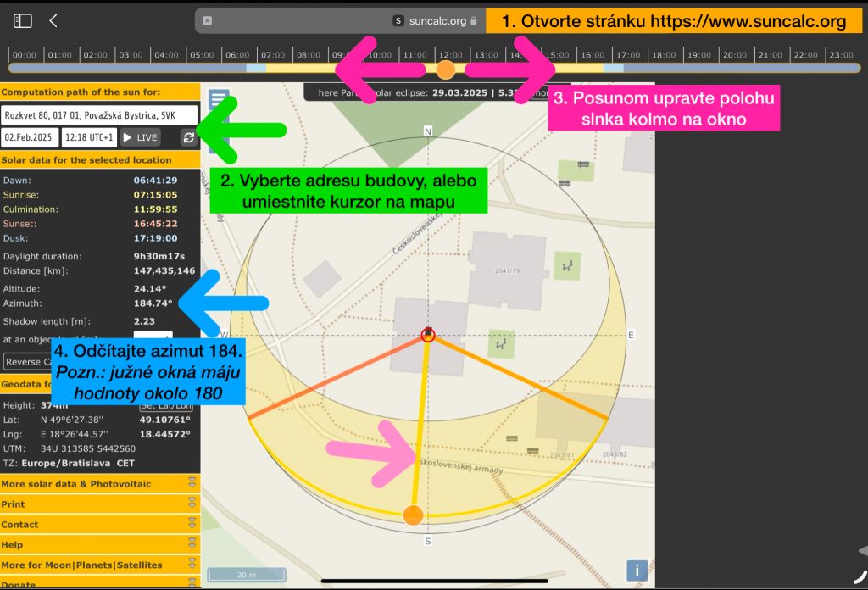Image resolution: width=868 pixels, height=590 pixels.
Task: Click the red location pin at map center
Action: click(428, 334)
